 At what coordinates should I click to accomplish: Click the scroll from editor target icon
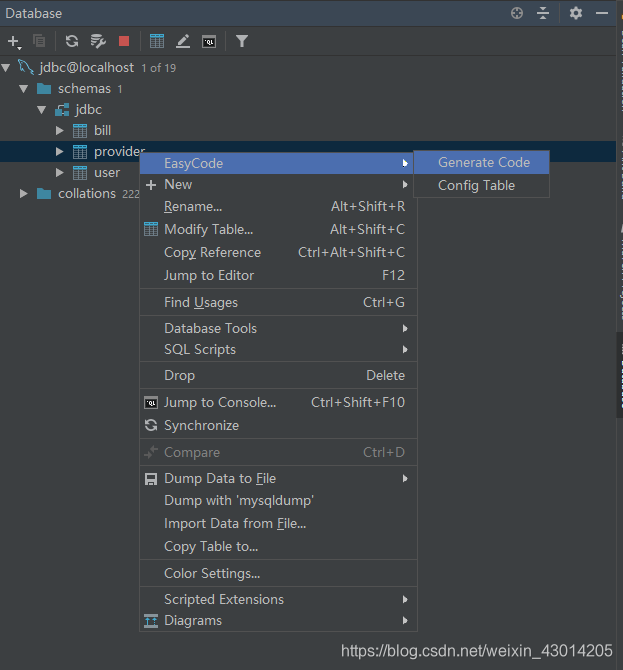click(517, 13)
